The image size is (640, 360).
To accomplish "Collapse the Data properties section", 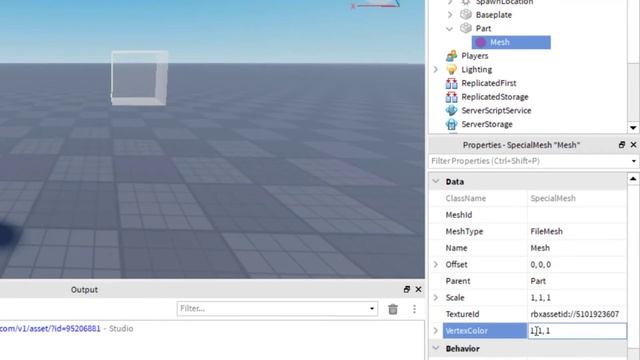I will [x=436, y=181].
